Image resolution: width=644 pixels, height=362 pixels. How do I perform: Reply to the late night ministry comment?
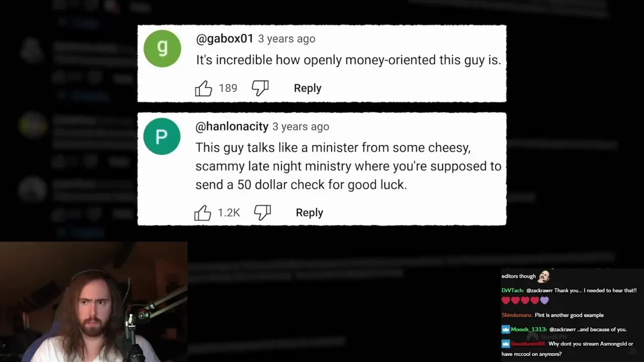point(309,212)
